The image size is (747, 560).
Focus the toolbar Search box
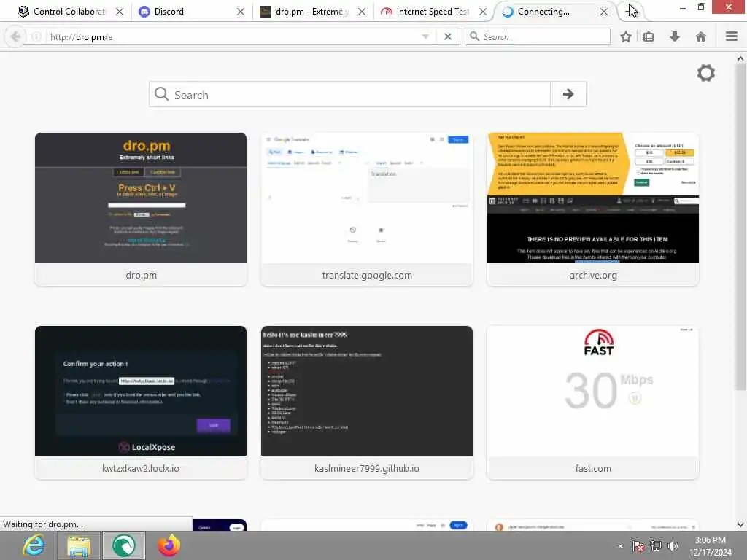point(538,36)
